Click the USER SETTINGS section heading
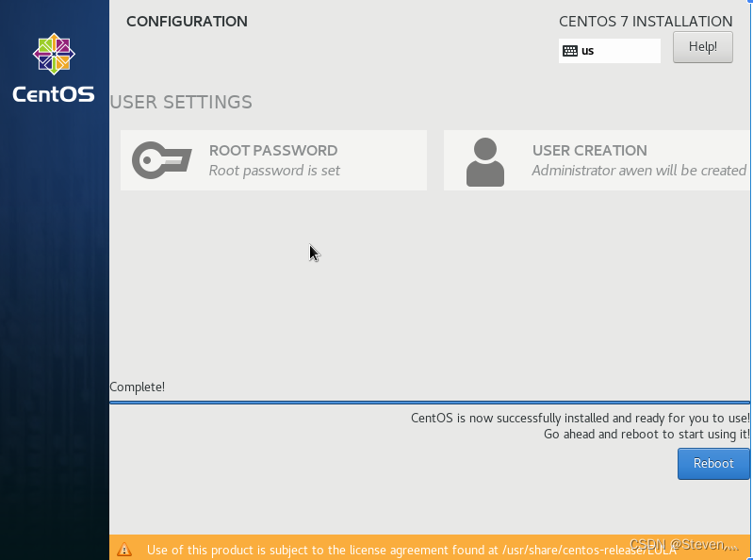This screenshot has height=560, width=753. pyautogui.click(x=181, y=102)
